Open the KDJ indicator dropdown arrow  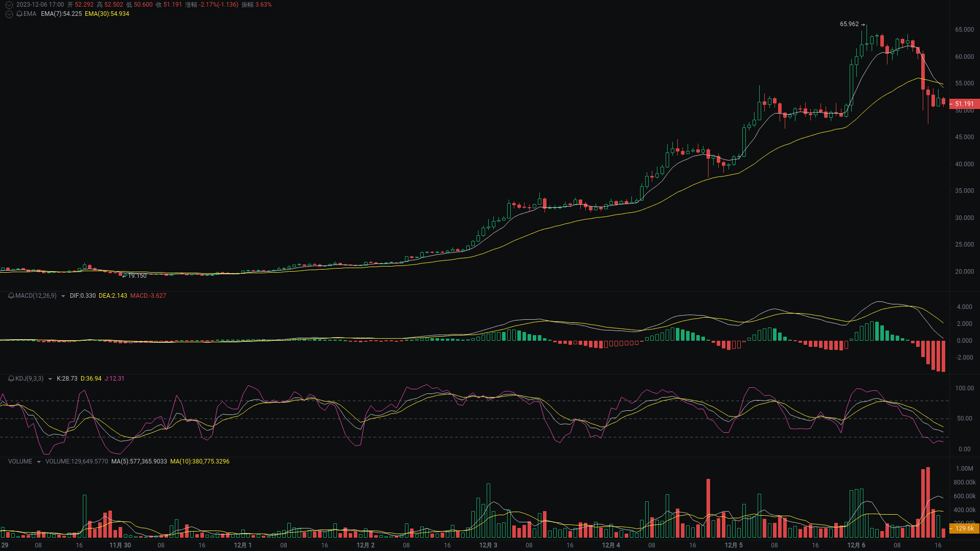pyautogui.click(x=50, y=379)
